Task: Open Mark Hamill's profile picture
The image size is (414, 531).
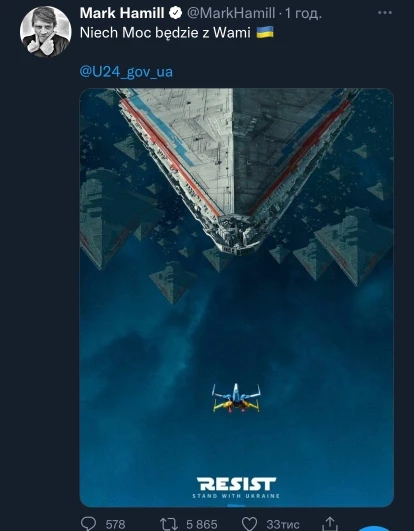Action: pos(46,31)
